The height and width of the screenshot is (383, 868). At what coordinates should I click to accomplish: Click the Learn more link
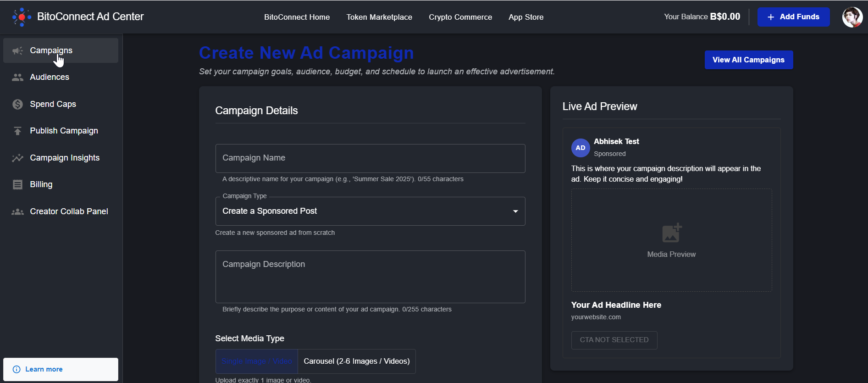tap(44, 369)
